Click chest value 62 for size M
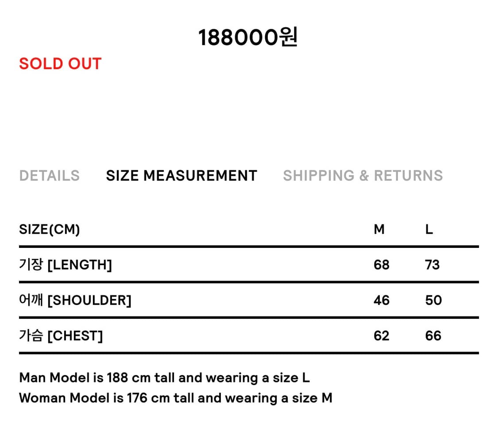The height and width of the screenshot is (448, 498). [382, 336]
